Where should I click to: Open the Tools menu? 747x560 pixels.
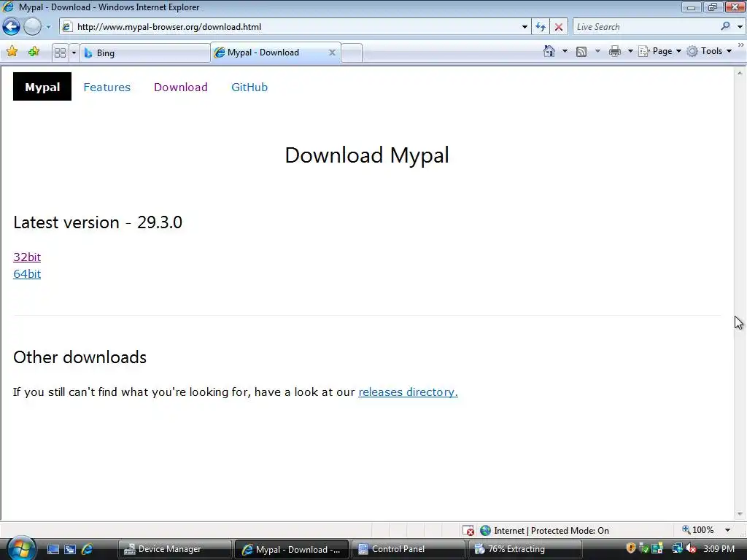pos(709,51)
